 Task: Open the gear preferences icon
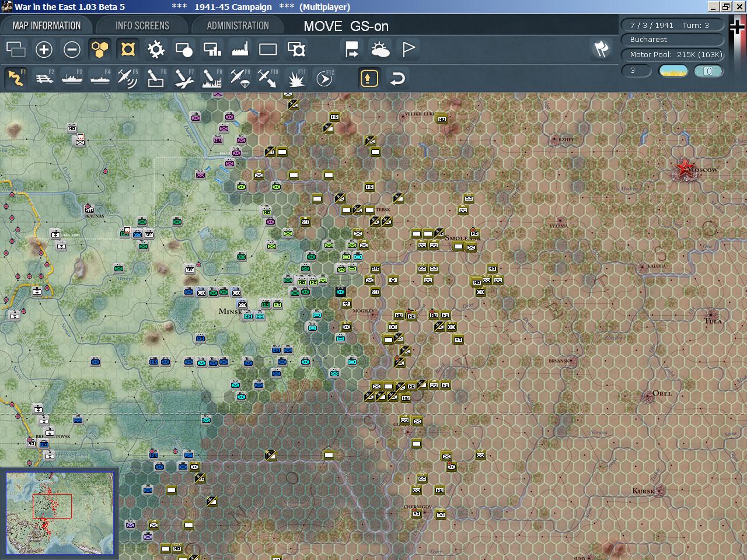point(156,50)
